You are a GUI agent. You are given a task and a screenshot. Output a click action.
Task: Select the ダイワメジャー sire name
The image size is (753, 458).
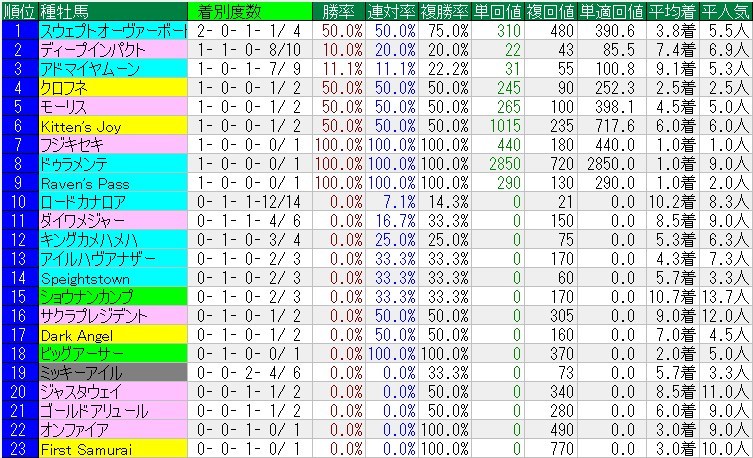pos(113,221)
